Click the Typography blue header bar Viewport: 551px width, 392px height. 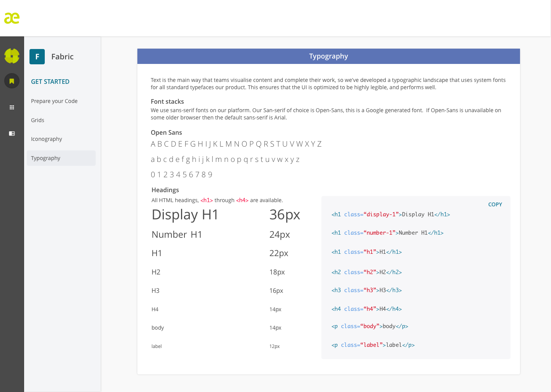pos(329,56)
